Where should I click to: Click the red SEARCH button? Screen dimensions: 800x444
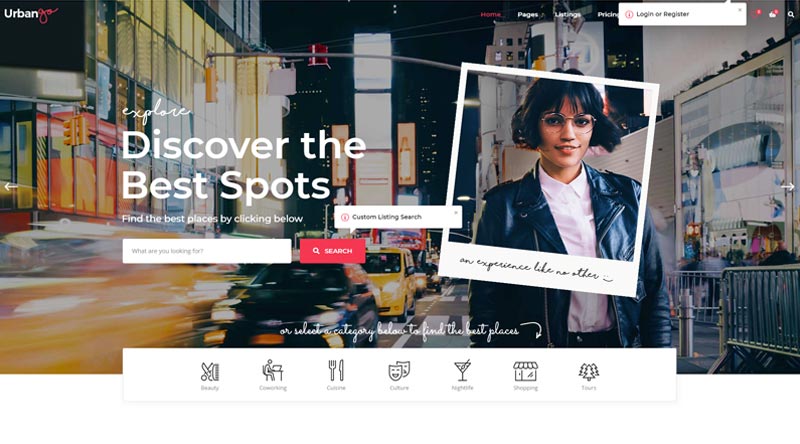(x=332, y=251)
